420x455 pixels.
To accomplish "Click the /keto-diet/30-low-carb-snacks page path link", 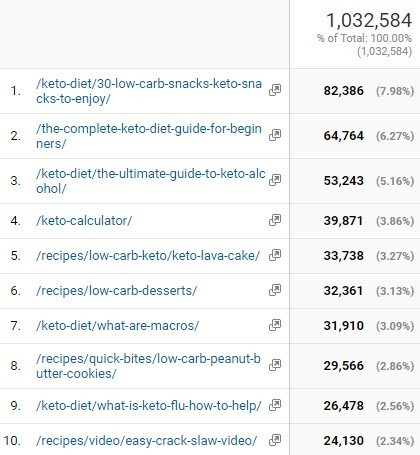I will [149, 91].
